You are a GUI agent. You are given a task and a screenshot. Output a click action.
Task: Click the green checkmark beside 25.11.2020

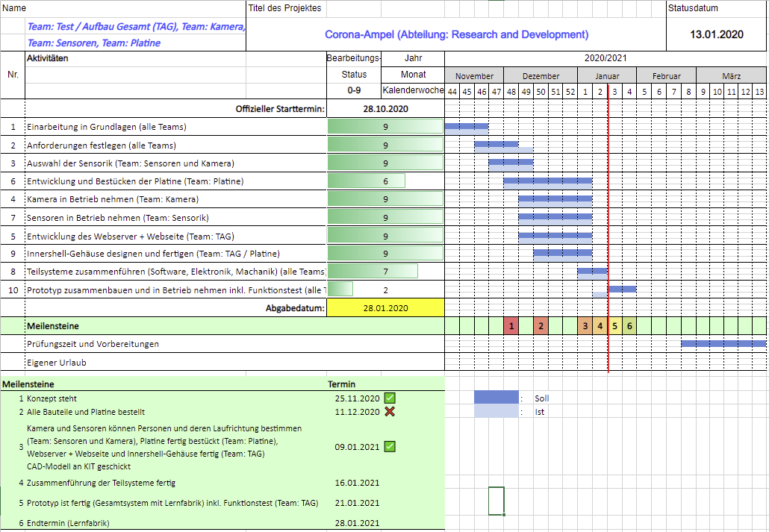(x=390, y=398)
